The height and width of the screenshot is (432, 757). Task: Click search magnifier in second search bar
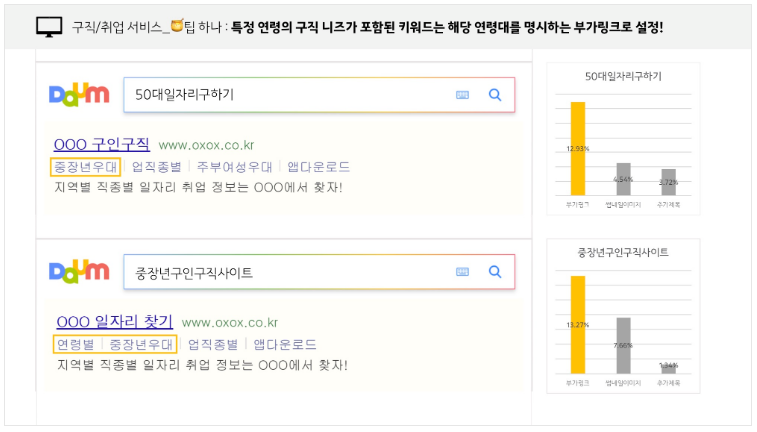(494, 272)
